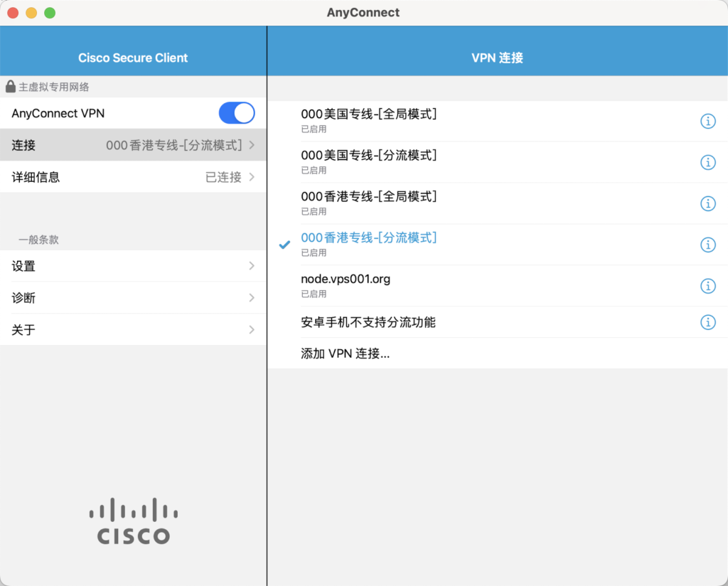This screenshot has height=586, width=728.
Task: Minimize the AnyConnect window
Action: [x=31, y=13]
